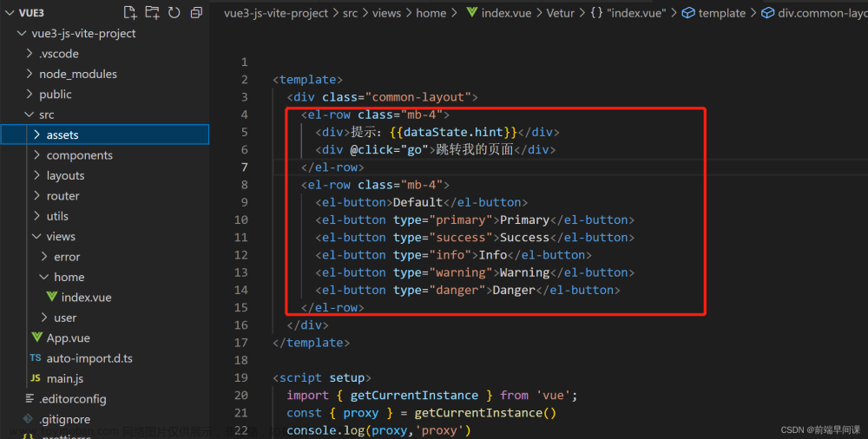Click closing '</template>' tag on line 17
Viewport: 868px width, 439px height.
coord(311,343)
